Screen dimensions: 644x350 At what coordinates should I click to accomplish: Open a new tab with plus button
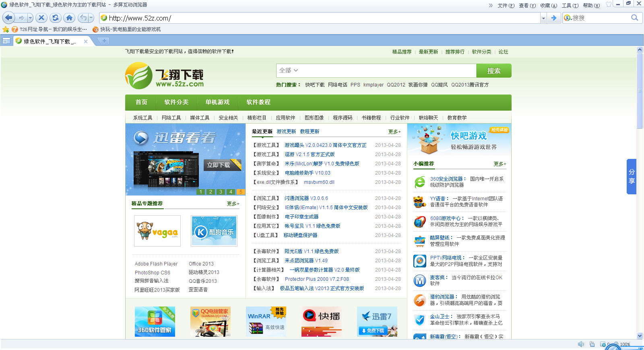(104, 41)
